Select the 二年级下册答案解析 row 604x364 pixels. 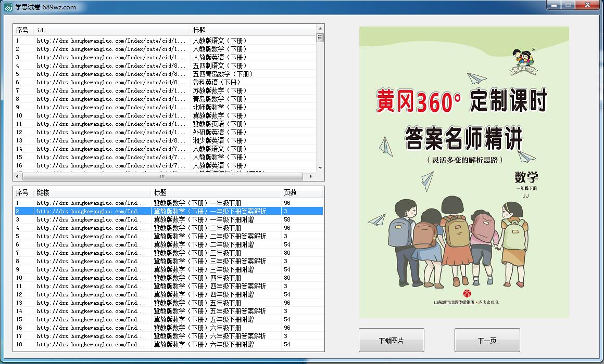coord(169,236)
